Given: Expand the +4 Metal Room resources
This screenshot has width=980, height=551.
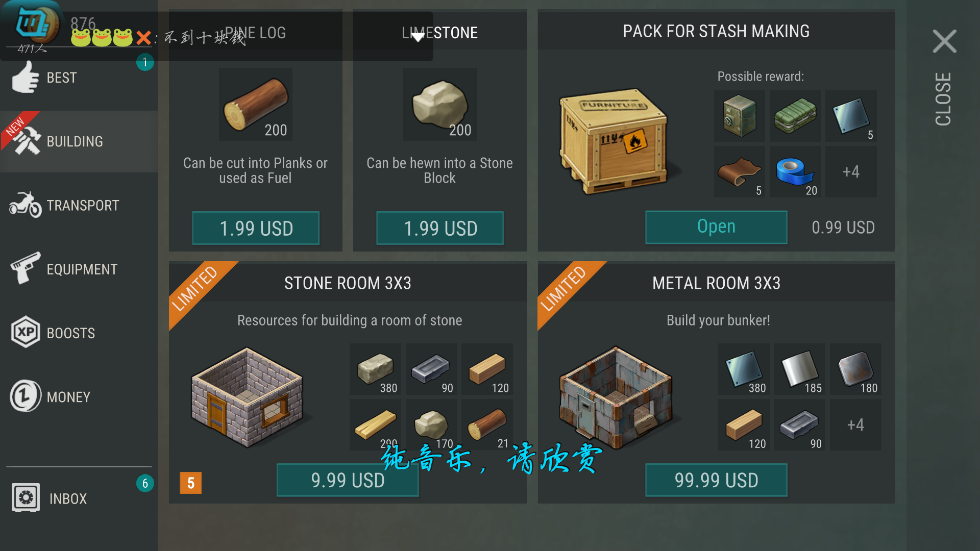Looking at the screenshot, I should pos(855,425).
